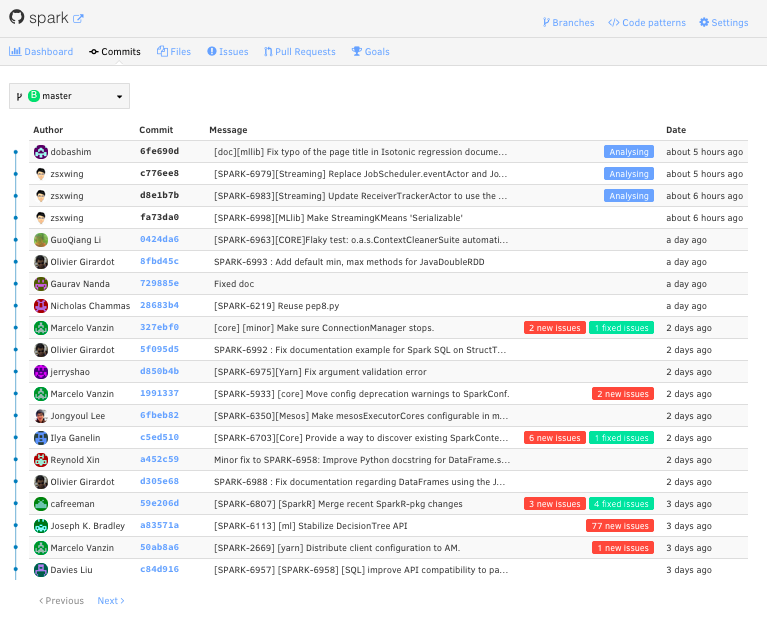Click Reynold Xin's avatar icon
This screenshot has height=618, width=767.
coord(41,460)
